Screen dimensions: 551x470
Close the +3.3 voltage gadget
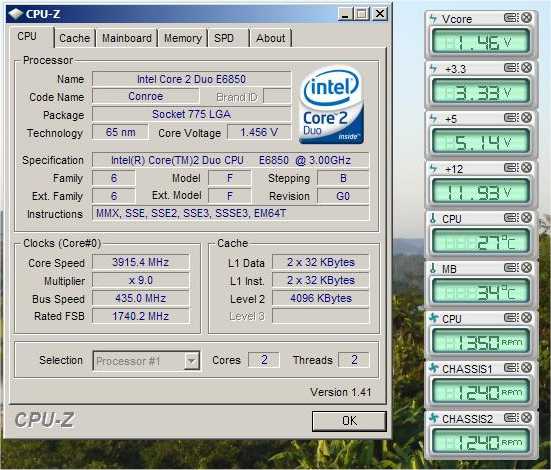tap(526, 67)
